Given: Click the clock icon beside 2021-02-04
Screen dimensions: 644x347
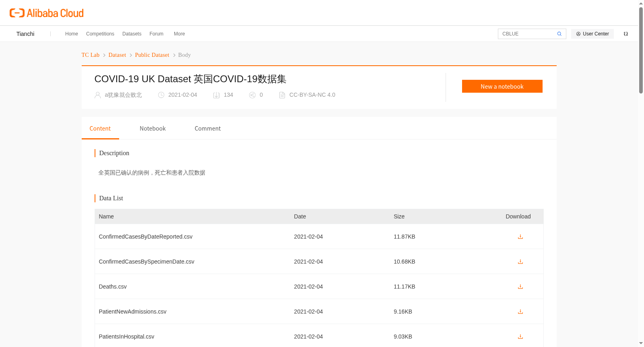Looking at the screenshot, I should click(x=161, y=95).
